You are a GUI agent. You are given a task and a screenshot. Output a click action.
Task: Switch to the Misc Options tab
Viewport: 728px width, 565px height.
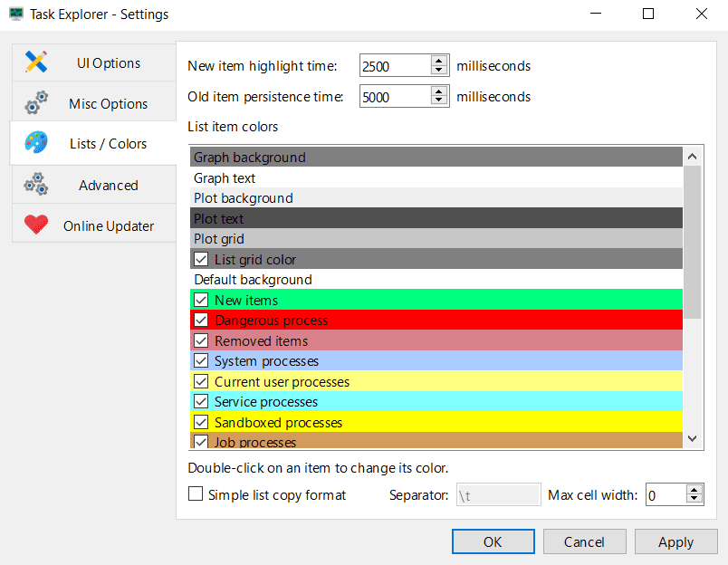(94, 103)
